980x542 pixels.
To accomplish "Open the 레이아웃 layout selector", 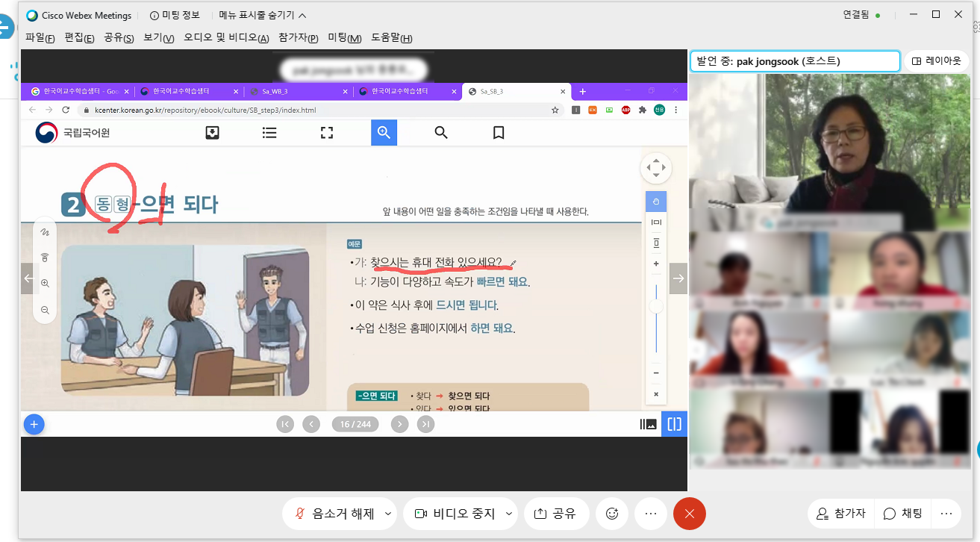I will click(x=937, y=61).
